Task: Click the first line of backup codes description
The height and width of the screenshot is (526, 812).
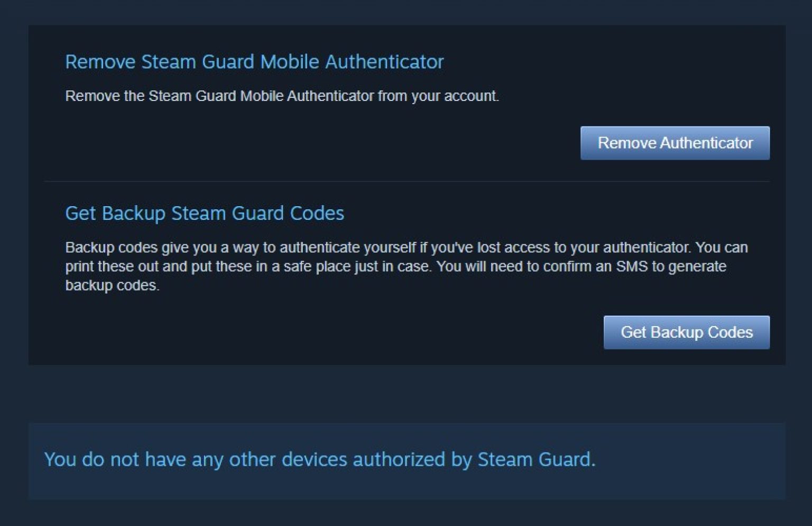Action: point(407,247)
